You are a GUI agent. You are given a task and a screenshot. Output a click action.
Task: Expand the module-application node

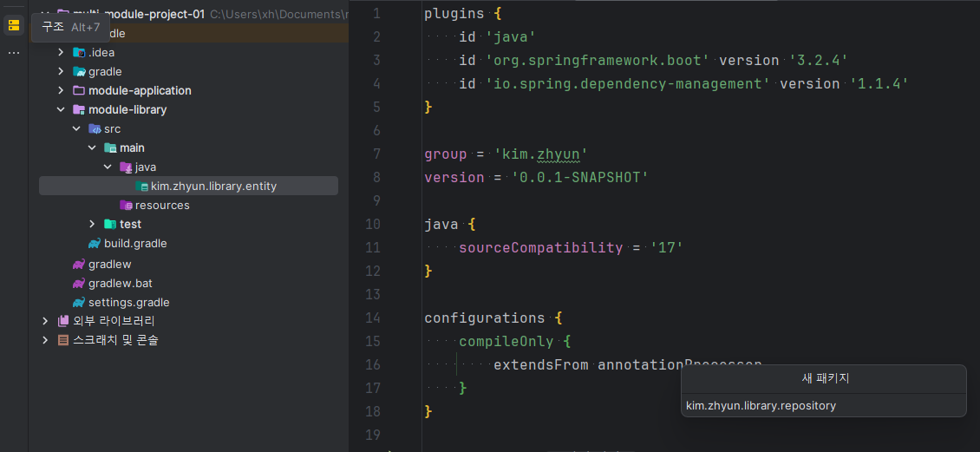coord(61,90)
